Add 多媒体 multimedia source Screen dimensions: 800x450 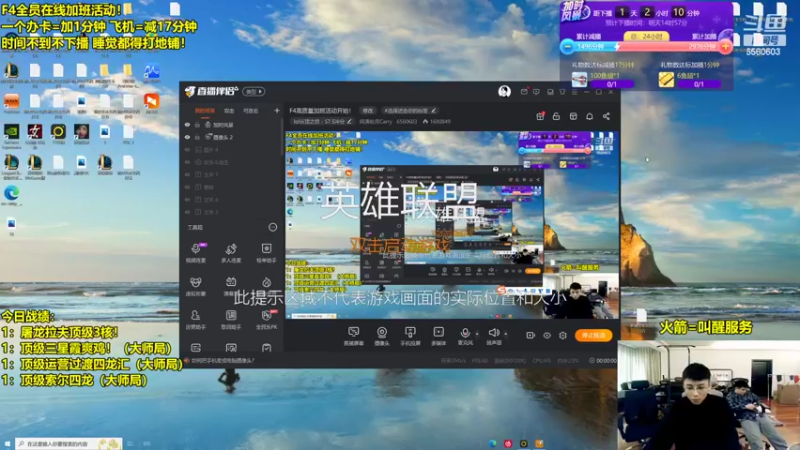click(438, 336)
